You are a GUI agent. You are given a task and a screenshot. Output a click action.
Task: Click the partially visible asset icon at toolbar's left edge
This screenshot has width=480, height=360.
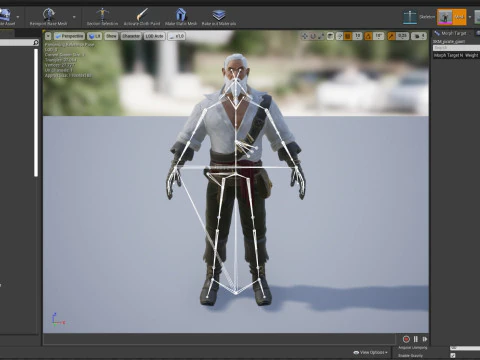coord(5,15)
